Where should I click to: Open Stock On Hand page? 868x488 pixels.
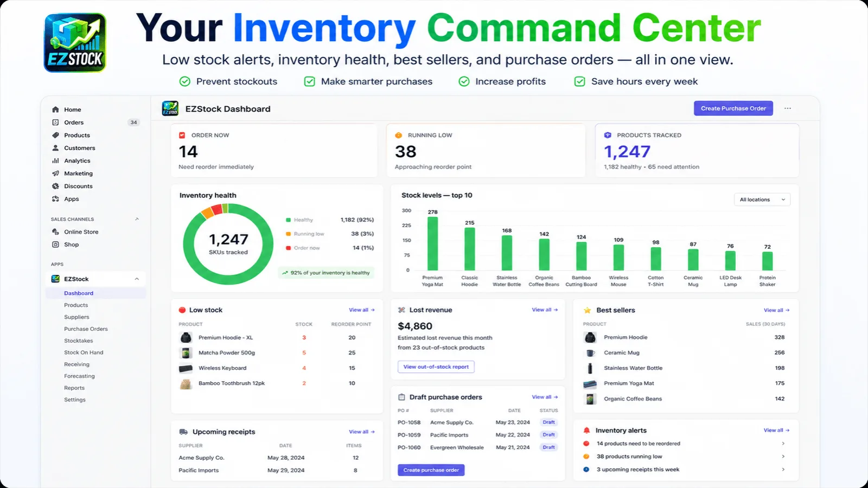(x=84, y=352)
